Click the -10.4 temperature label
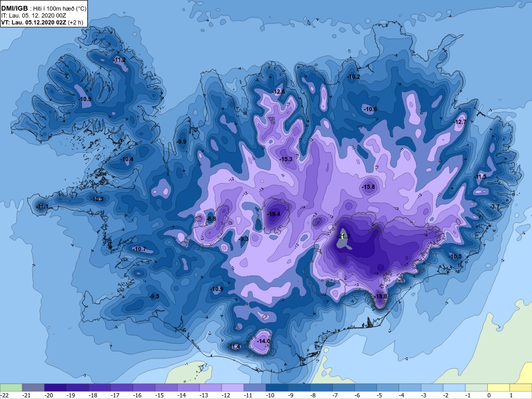Viewport: 532px width, 399px height. [127, 159]
